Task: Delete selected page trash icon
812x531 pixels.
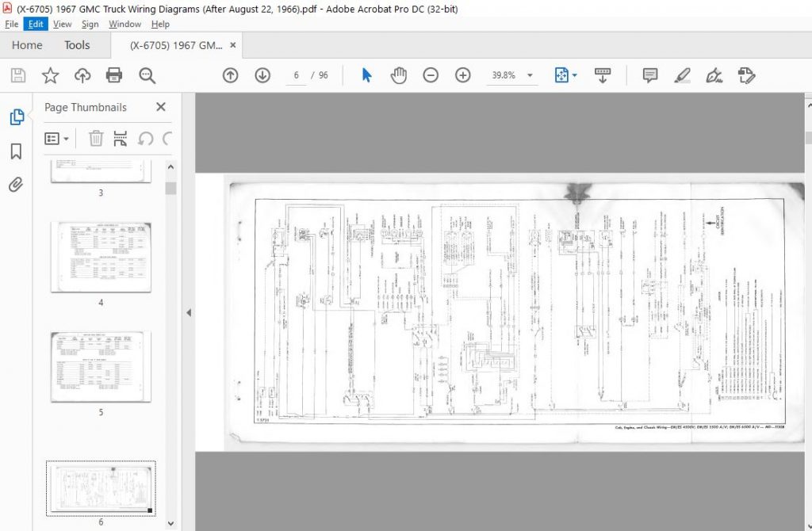Action: pos(96,139)
